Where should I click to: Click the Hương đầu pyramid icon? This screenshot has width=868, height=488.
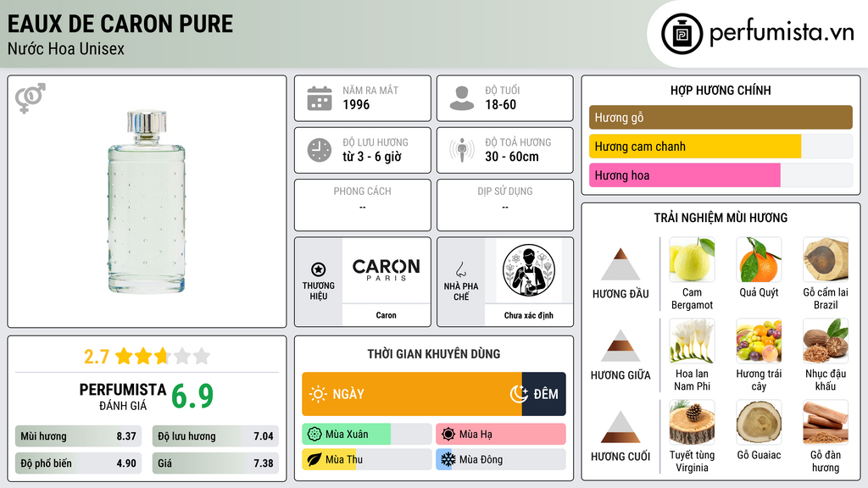click(x=620, y=264)
